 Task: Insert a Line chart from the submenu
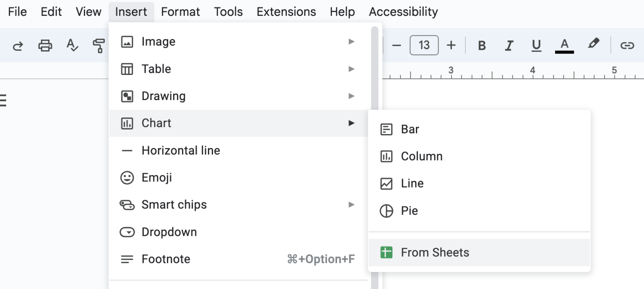pyautogui.click(x=412, y=183)
